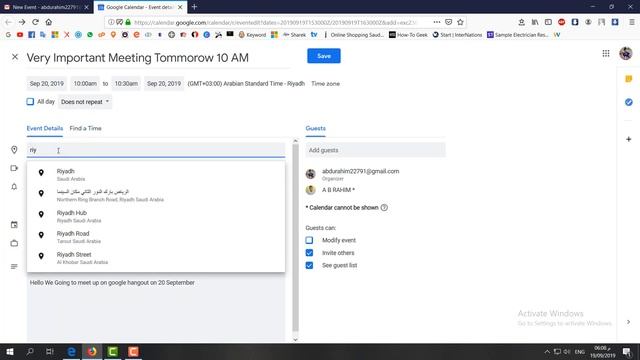Open the end date picker after 10:30am
This screenshot has height=360, width=640.
coord(164,84)
